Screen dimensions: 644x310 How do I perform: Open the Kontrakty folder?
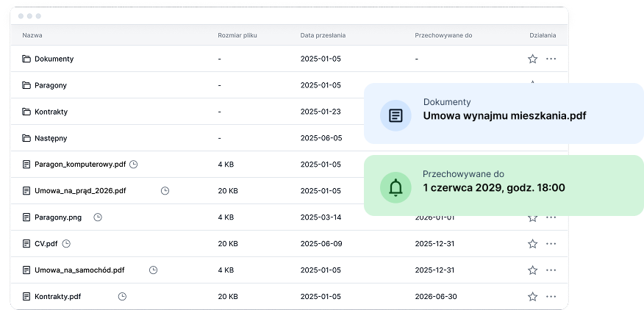pos(51,112)
